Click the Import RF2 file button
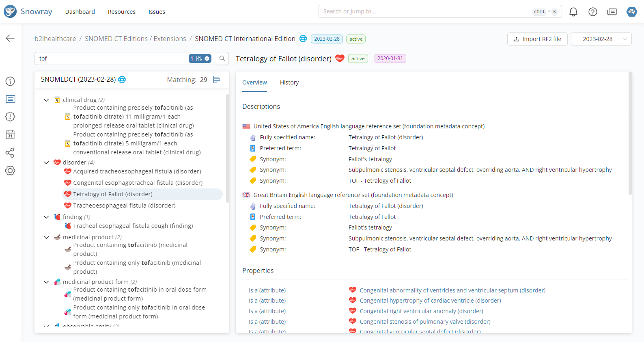 (x=537, y=39)
